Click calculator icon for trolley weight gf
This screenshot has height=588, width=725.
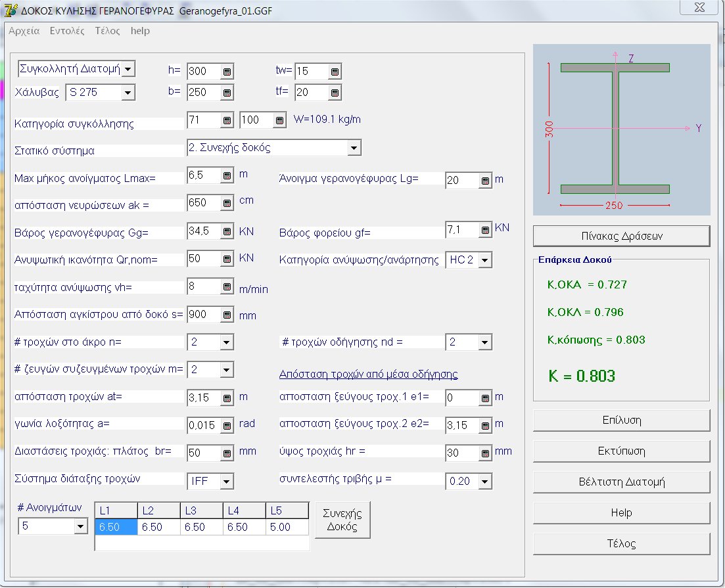pos(485,230)
